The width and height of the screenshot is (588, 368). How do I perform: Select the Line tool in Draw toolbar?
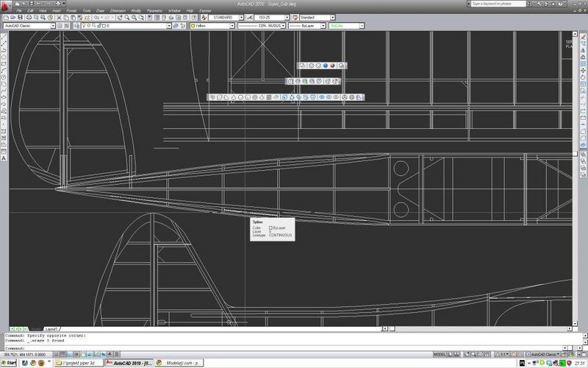point(4,36)
